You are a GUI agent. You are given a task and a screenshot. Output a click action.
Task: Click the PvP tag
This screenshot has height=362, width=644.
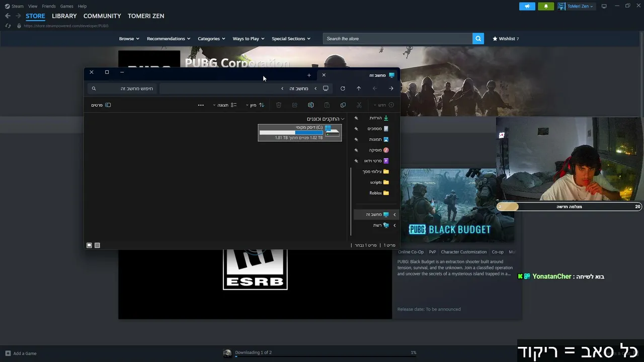tap(432, 252)
